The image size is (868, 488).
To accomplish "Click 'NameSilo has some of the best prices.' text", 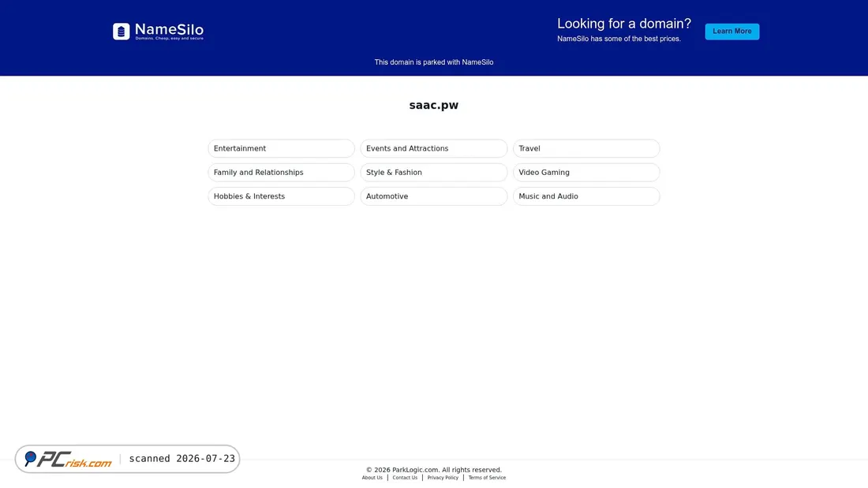I will tap(619, 39).
